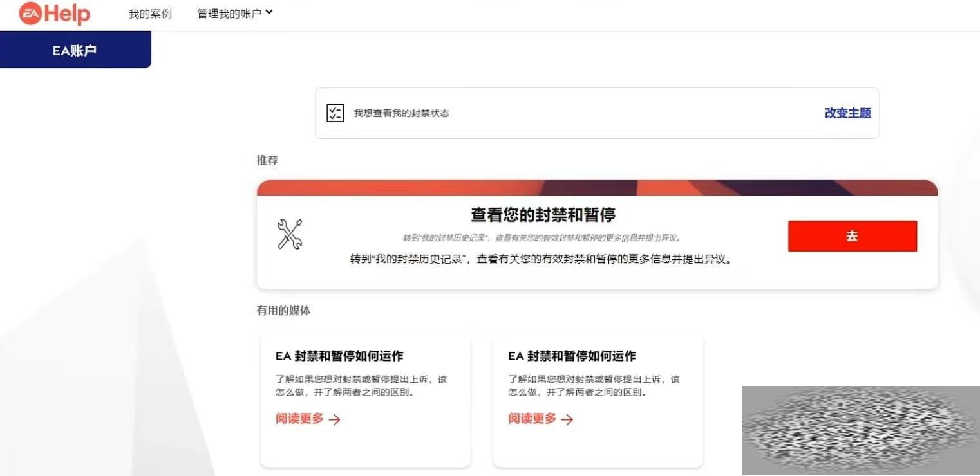Click the 改变主题 link

pyautogui.click(x=847, y=113)
